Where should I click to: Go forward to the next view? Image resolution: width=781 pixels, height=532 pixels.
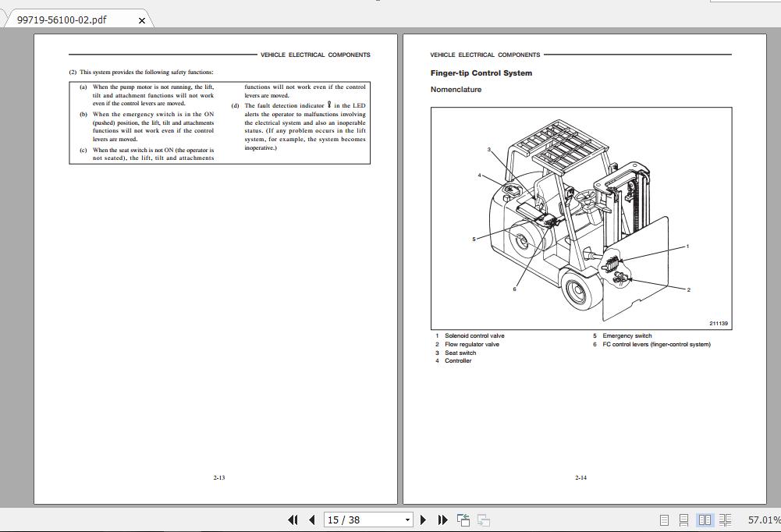484,519
